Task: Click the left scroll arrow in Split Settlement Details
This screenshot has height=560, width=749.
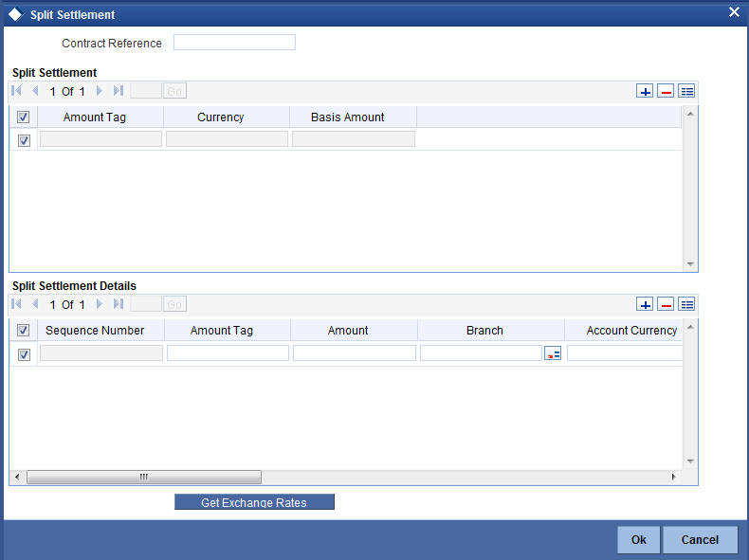Action: (17, 477)
